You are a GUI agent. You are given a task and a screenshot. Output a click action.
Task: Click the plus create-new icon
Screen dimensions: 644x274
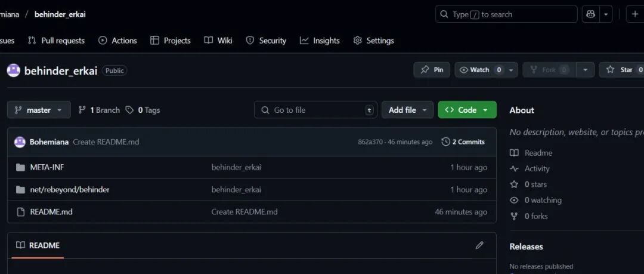[x=634, y=14]
